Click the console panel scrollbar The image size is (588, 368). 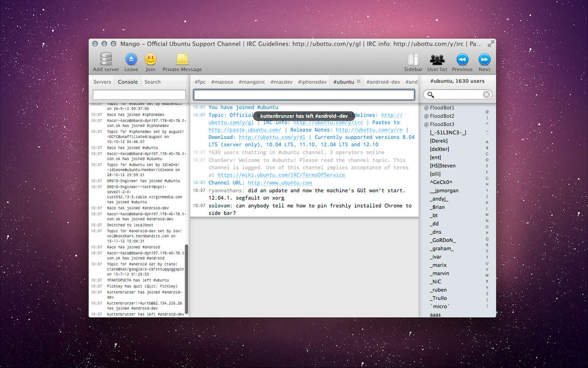pos(186,279)
